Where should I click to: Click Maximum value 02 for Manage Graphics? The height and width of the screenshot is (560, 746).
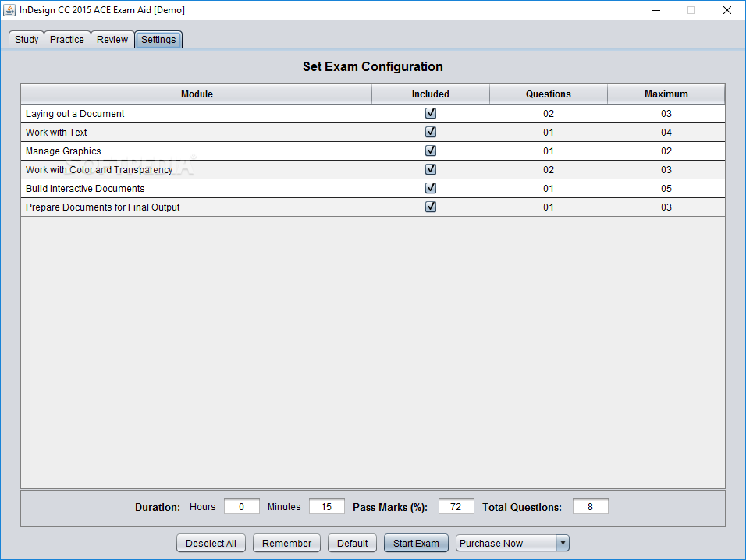coord(666,151)
